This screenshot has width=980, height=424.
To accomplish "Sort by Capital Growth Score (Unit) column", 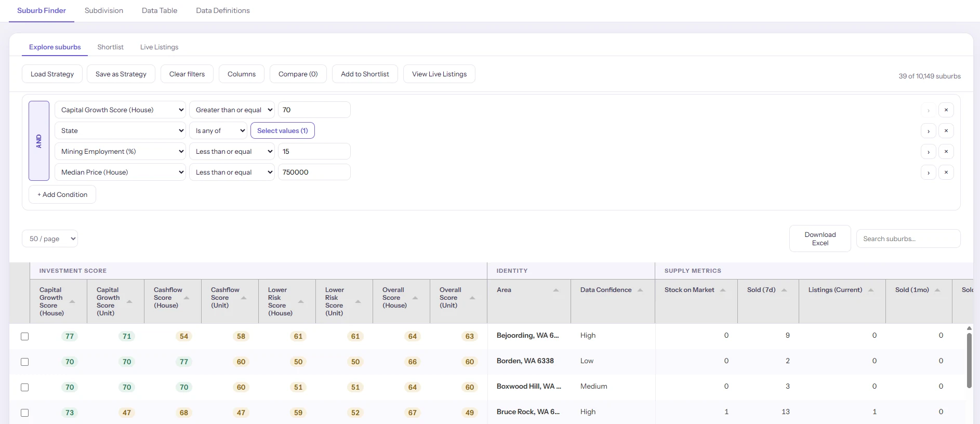I will pos(129,301).
